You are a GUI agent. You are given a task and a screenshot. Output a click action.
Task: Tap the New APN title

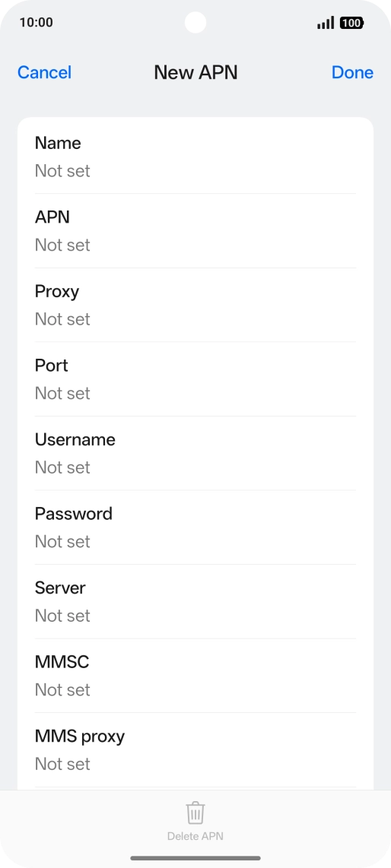point(195,72)
